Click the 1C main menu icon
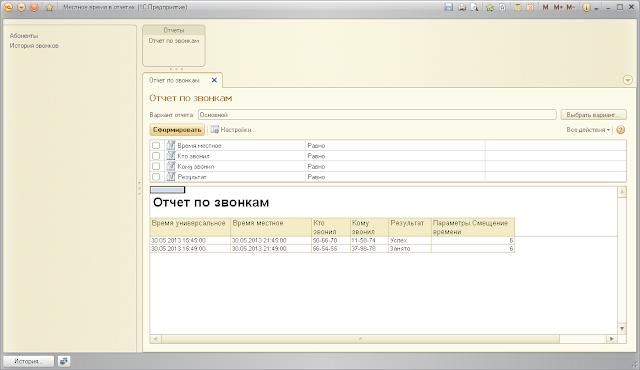Image resolution: width=640 pixels, height=370 pixels. 8,7
